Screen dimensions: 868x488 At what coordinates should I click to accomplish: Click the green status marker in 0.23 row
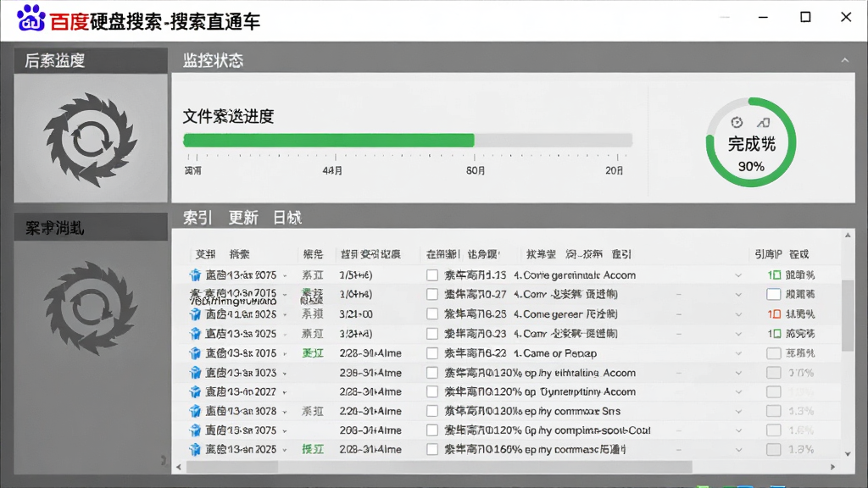(x=774, y=334)
